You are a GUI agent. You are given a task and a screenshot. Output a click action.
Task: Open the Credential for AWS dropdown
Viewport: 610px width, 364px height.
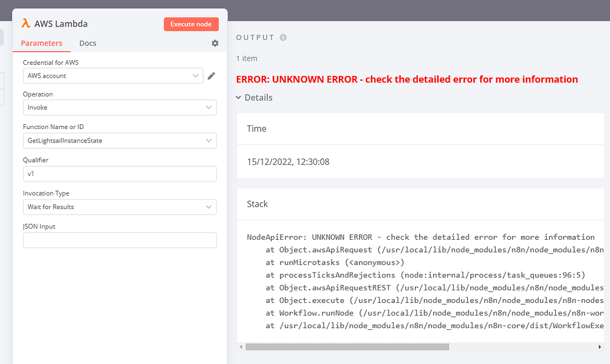(113, 76)
